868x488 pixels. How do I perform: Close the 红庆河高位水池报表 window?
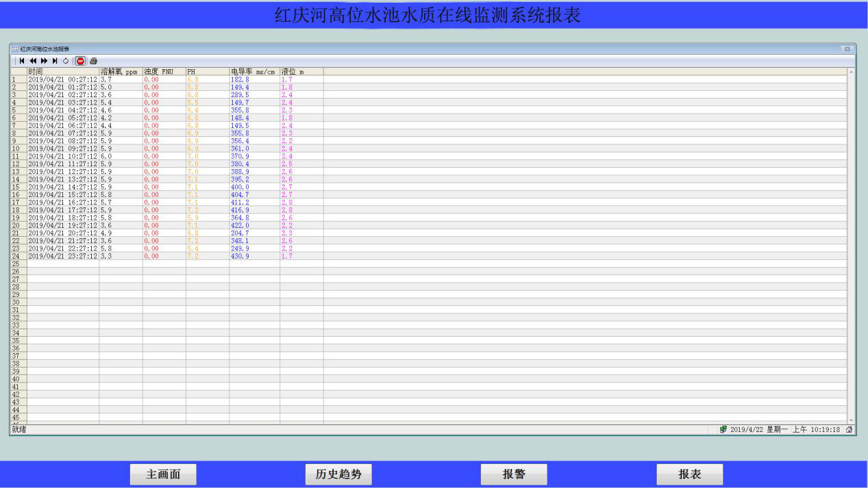coord(847,49)
